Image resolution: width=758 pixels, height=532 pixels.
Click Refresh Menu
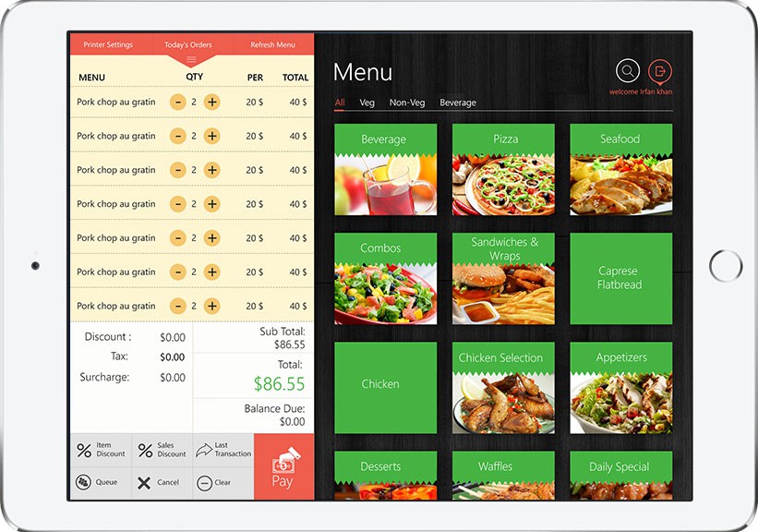(x=272, y=44)
